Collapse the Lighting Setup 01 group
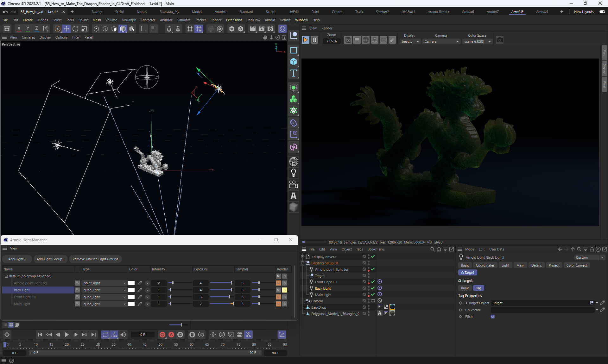The width and height of the screenshot is (608, 364). 302,263
